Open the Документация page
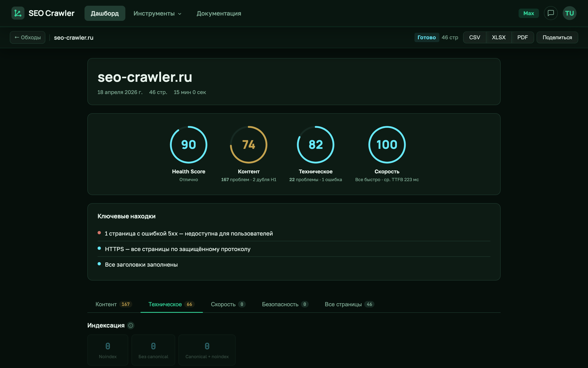The width and height of the screenshot is (588, 368). (219, 13)
